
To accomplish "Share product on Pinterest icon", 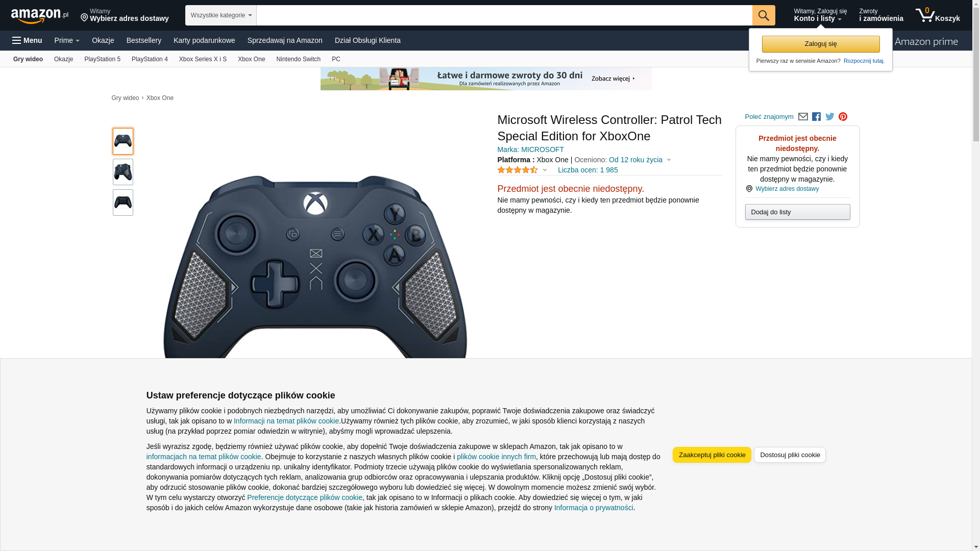I will (x=843, y=117).
